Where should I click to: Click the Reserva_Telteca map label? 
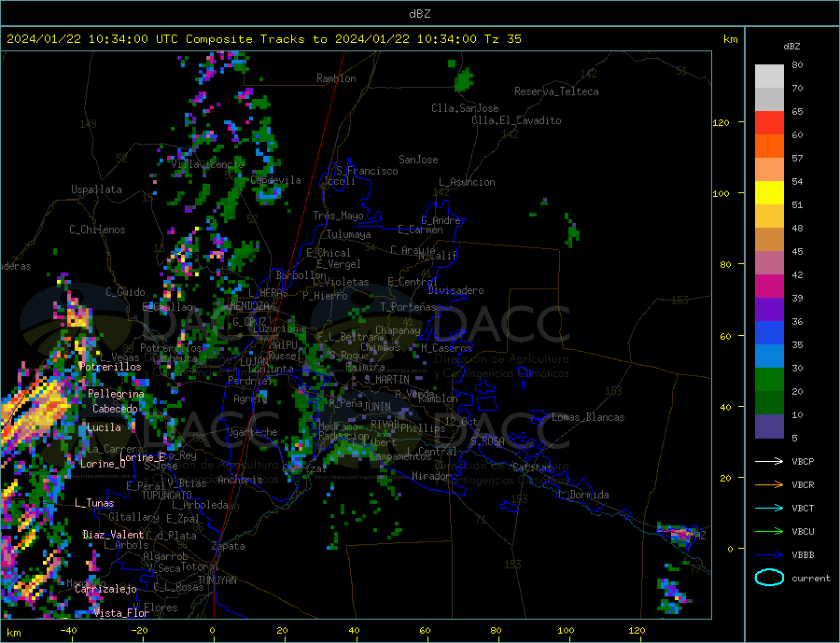(x=556, y=91)
